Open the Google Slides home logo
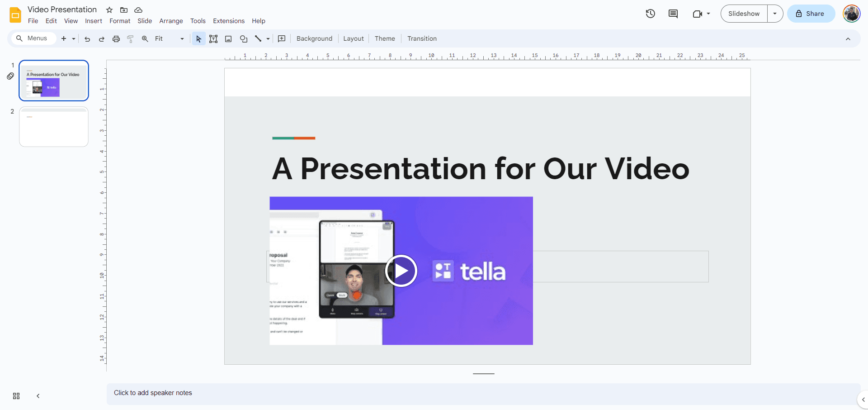The height and width of the screenshot is (410, 868). [x=15, y=15]
